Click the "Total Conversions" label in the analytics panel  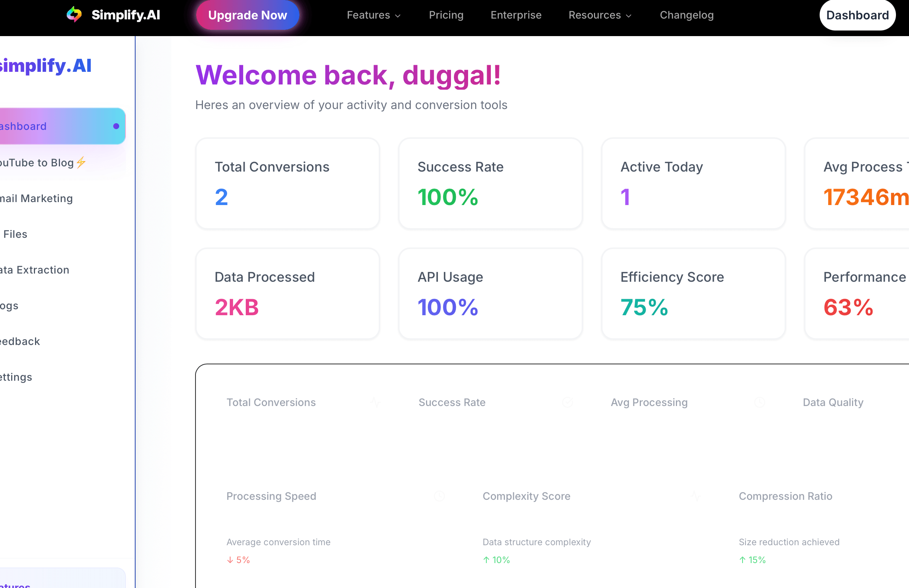271,402
